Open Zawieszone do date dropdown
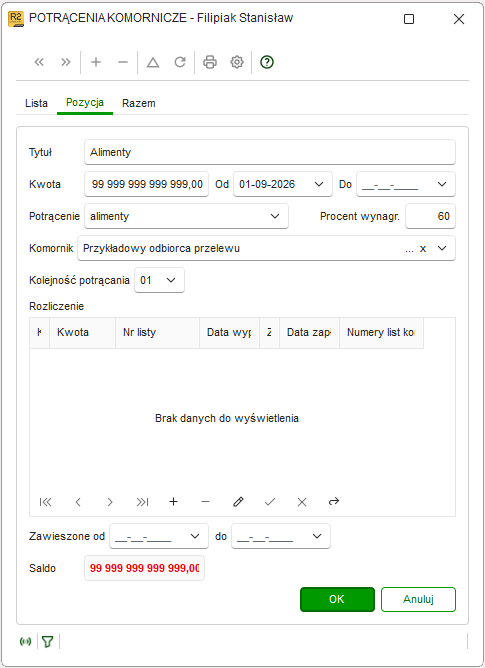The width and height of the screenshot is (485, 668). click(317, 536)
